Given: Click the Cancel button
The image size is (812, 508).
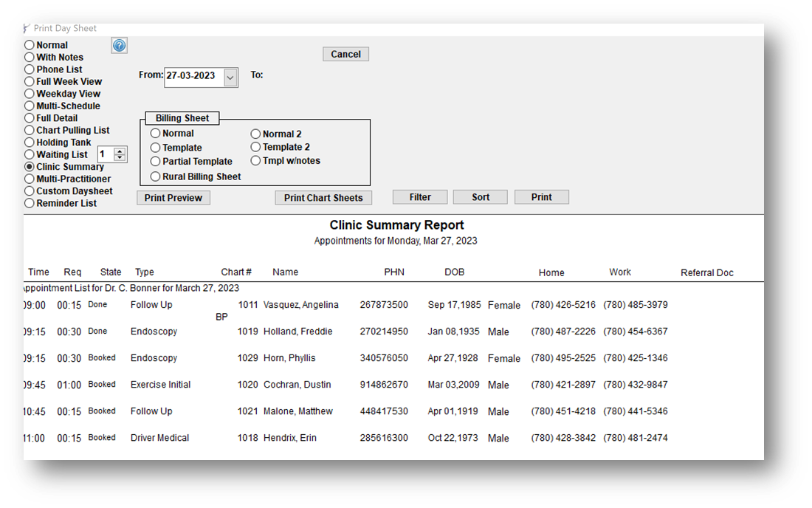Looking at the screenshot, I should (346, 55).
